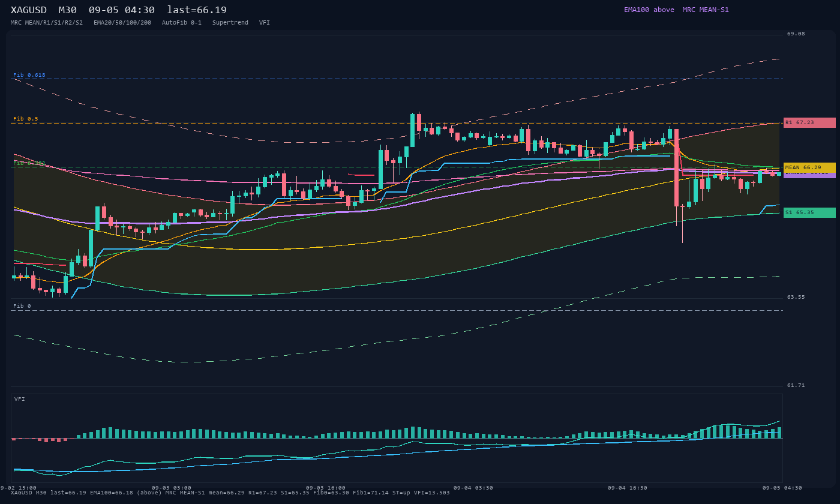Screen dimensions: 840x504
Task: Select the Supertrend legend entry
Action: coord(230,23)
